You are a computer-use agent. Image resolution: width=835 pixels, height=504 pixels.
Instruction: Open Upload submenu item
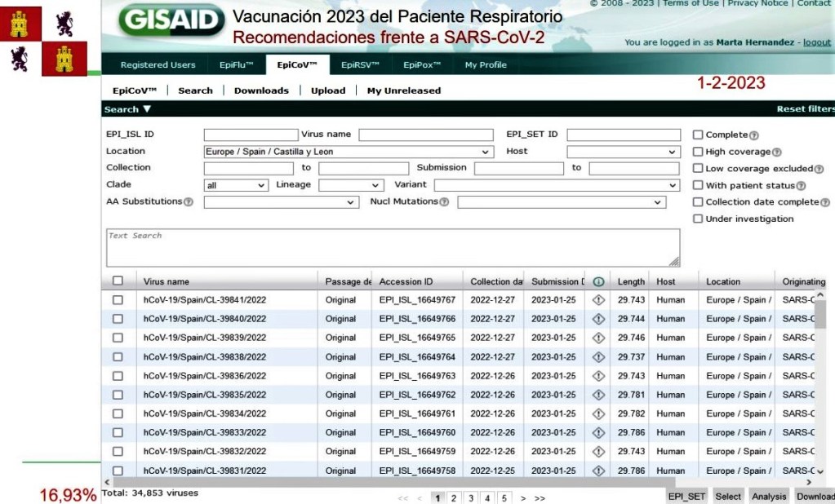coord(328,91)
